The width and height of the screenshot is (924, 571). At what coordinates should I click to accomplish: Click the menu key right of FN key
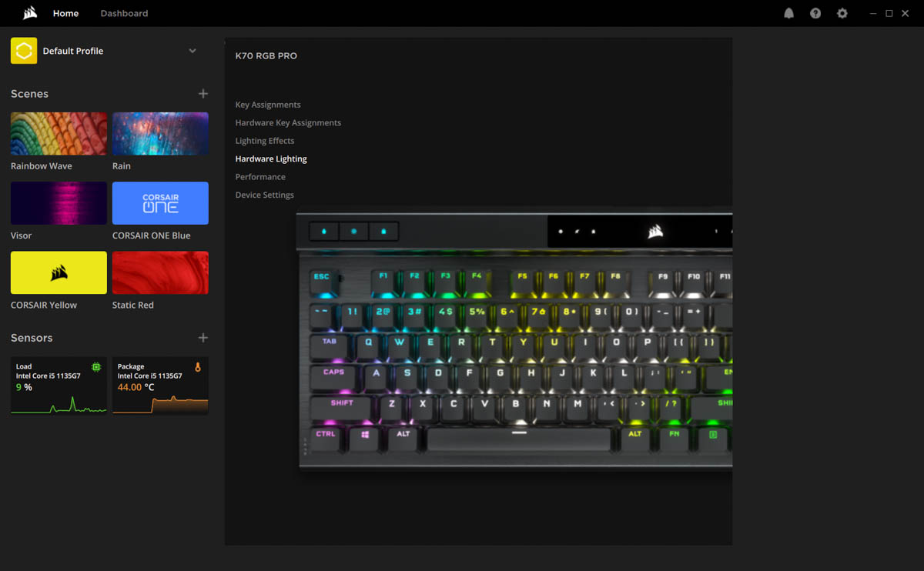pos(713,439)
